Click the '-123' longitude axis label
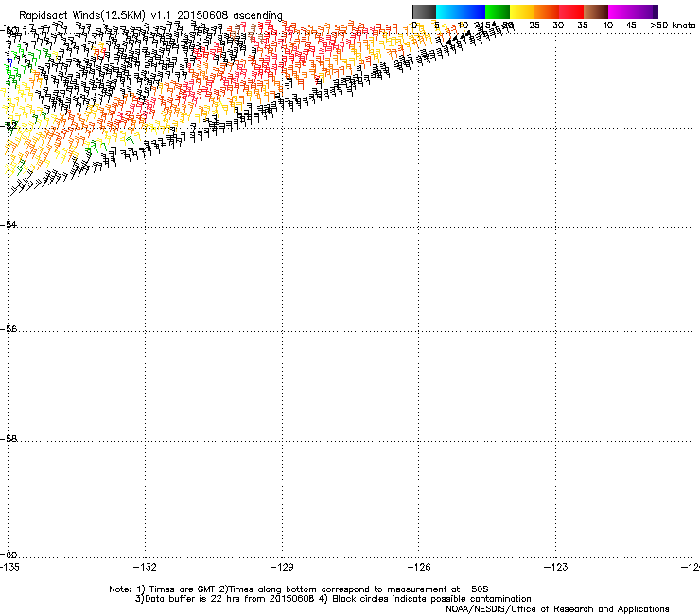The width and height of the screenshot is (700, 615). (x=556, y=567)
